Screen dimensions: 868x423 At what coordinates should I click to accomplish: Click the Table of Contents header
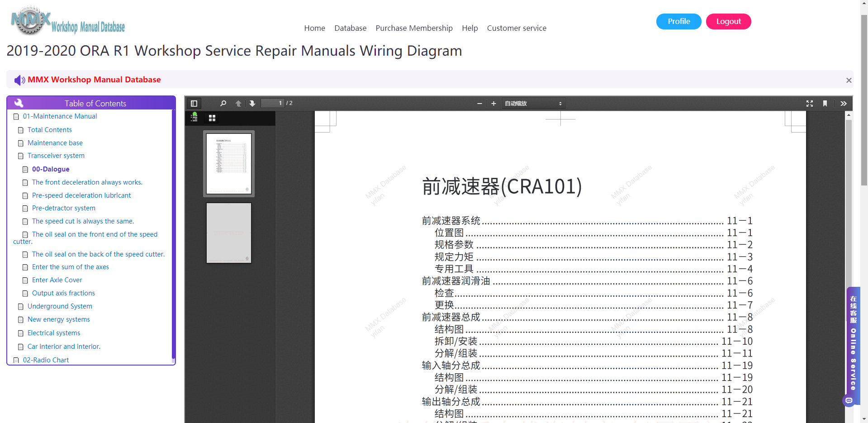[91, 103]
